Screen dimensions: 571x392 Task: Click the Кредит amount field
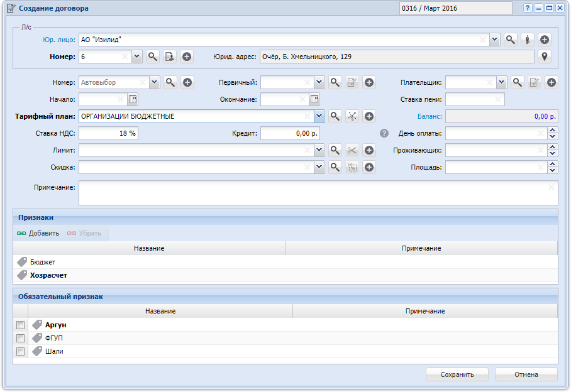click(290, 133)
